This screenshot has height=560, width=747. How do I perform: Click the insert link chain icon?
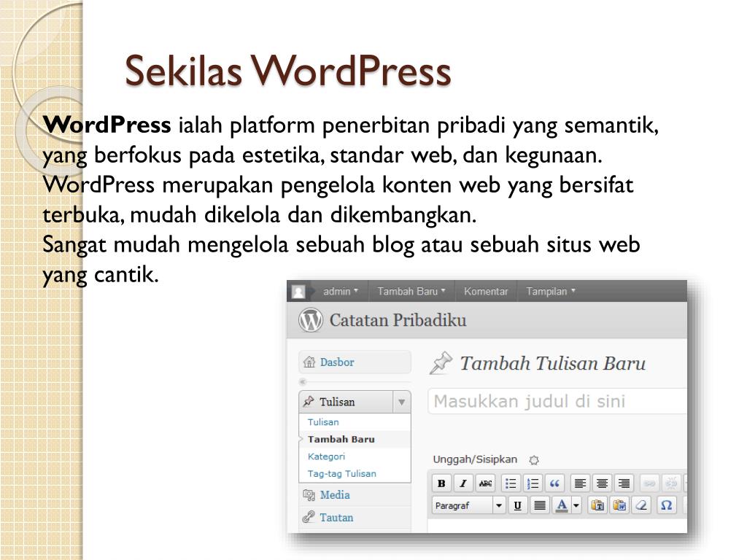pyautogui.click(x=649, y=483)
